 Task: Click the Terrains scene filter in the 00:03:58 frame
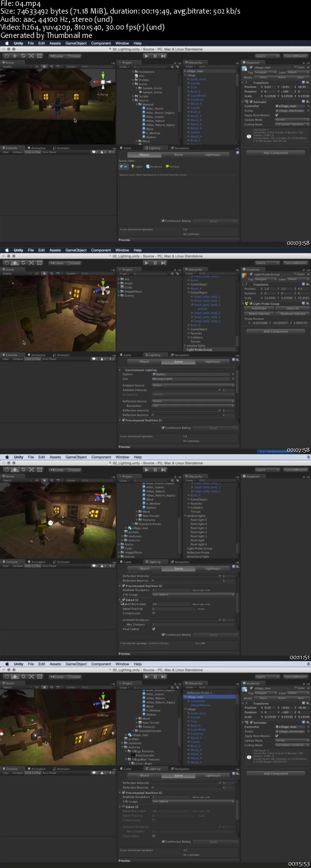click(x=173, y=167)
